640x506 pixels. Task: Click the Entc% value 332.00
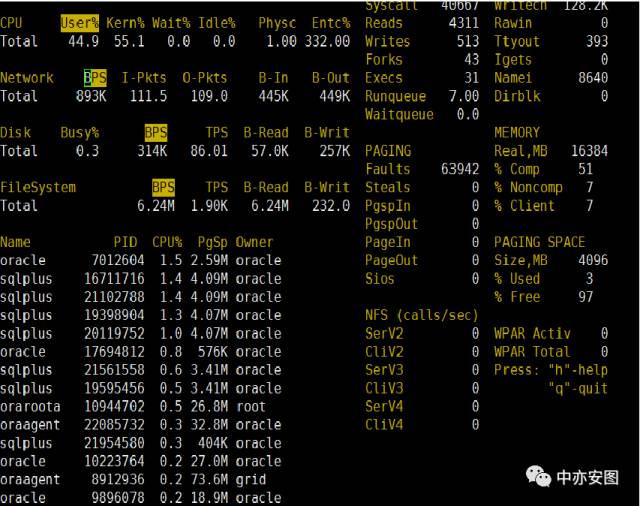point(327,41)
